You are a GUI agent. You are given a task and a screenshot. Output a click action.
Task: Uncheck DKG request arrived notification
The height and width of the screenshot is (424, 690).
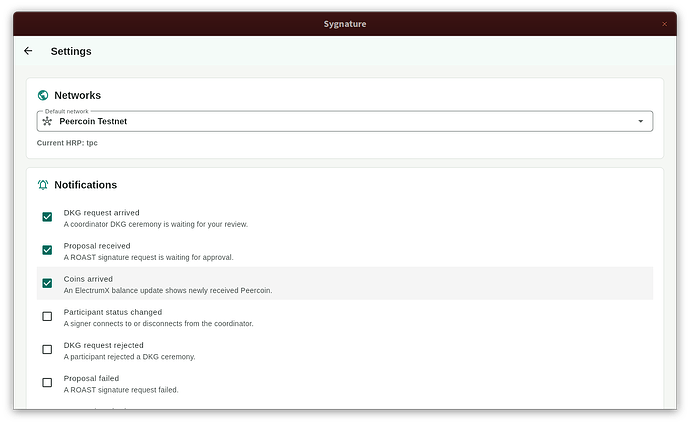47,217
